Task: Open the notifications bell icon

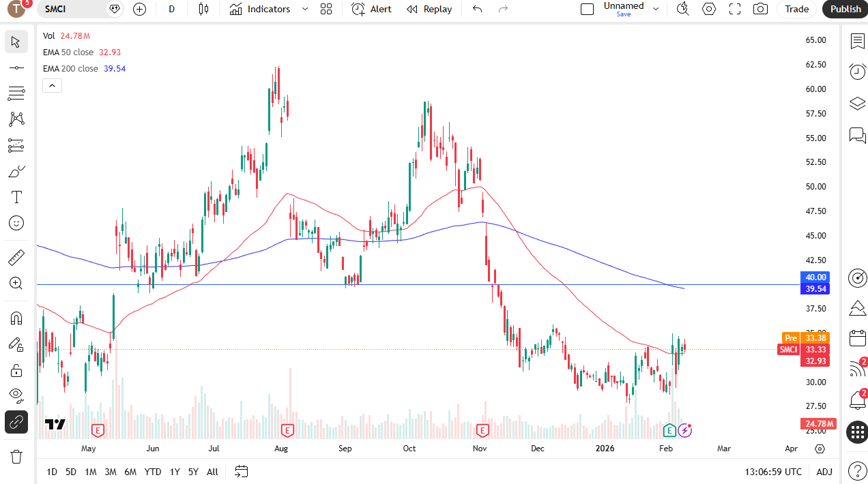Action: click(x=857, y=399)
